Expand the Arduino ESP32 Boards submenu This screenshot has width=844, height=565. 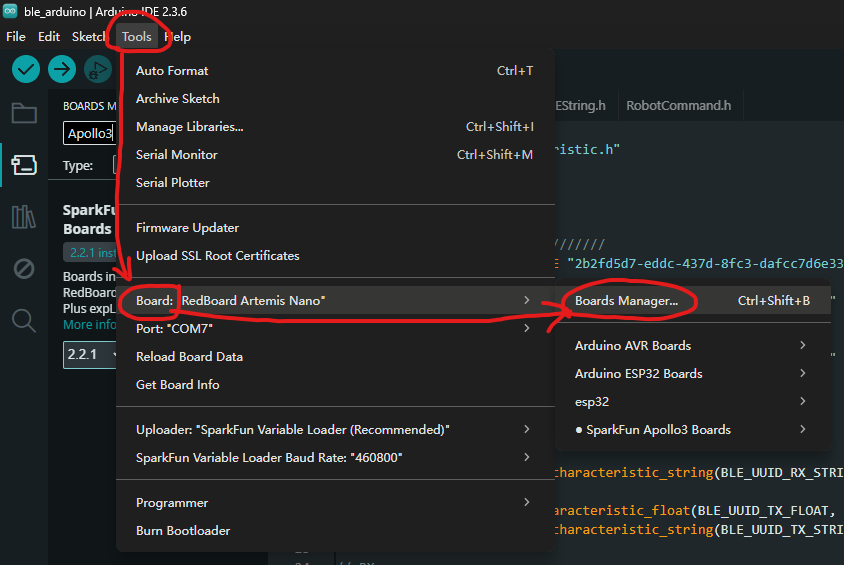[638, 374]
